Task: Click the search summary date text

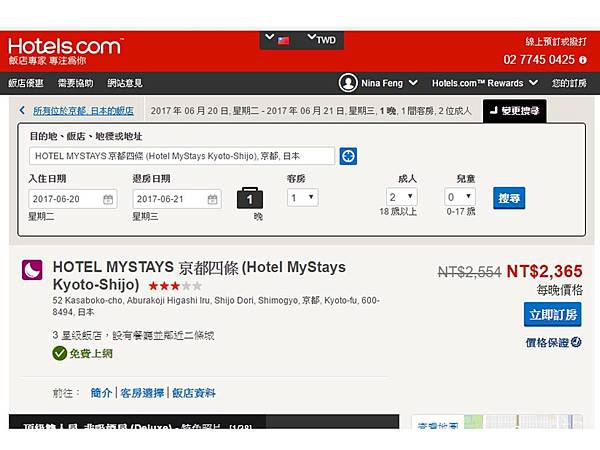Action: (x=311, y=111)
